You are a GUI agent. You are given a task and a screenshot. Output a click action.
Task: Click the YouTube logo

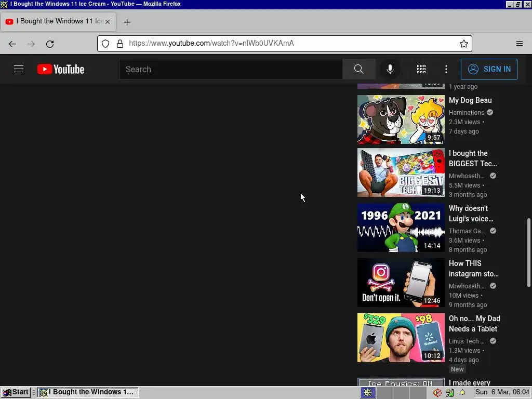(x=61, y=69)
